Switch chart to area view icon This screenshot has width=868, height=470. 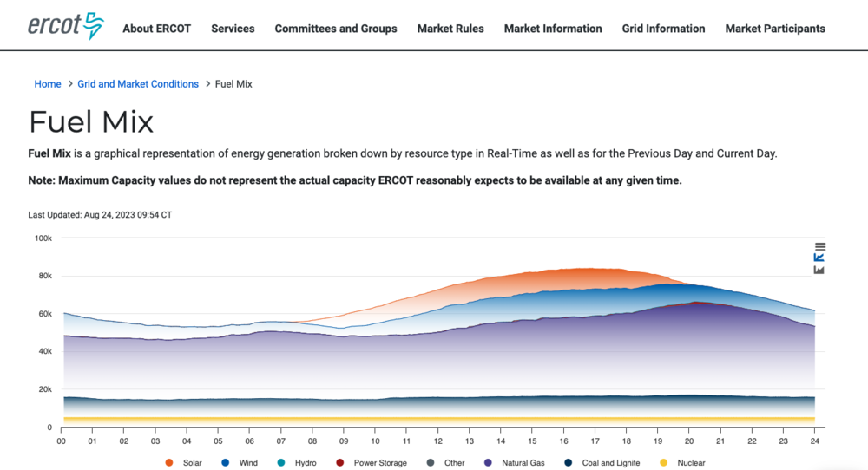point(819,270)
